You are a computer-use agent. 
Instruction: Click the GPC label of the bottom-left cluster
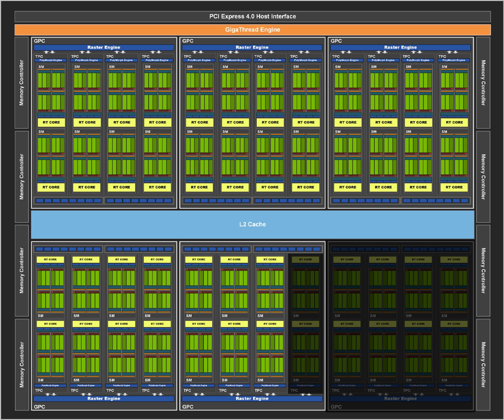39,407
